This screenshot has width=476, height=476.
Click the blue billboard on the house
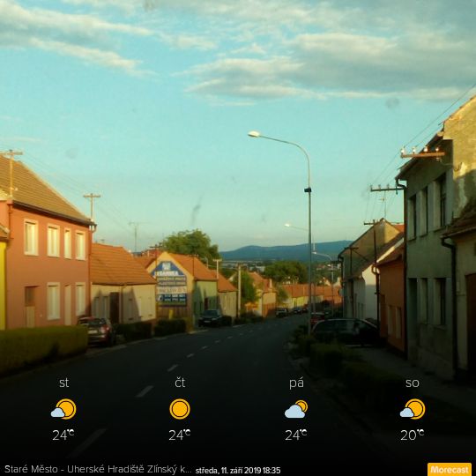(x=171, y=284)
